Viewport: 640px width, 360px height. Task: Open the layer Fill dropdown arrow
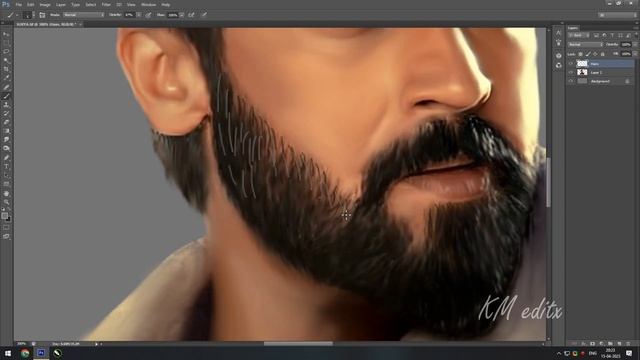tap(634, 54)
